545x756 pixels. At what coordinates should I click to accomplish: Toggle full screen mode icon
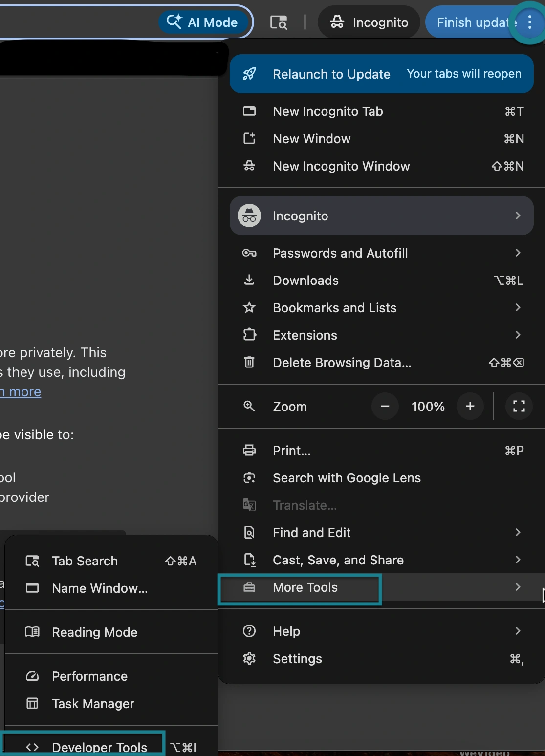pos(519,406)
